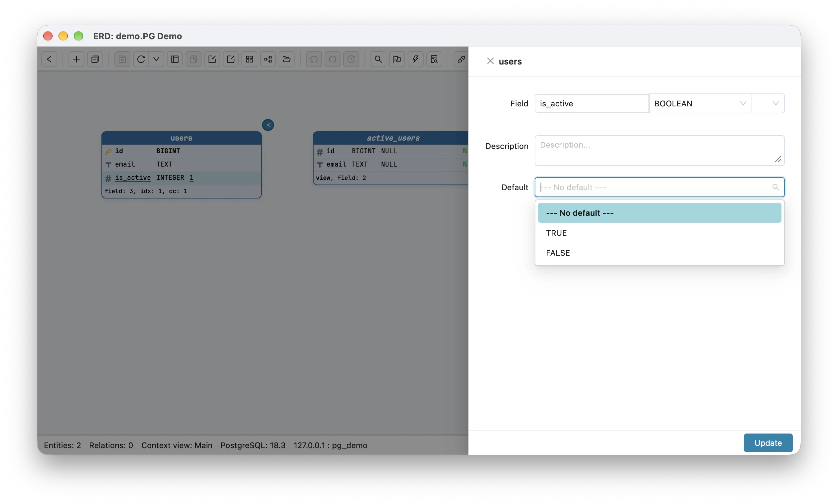Open the empty dropdown right of BOOLEAN
The height and width of the screenshot is (504, 838).
768,104
